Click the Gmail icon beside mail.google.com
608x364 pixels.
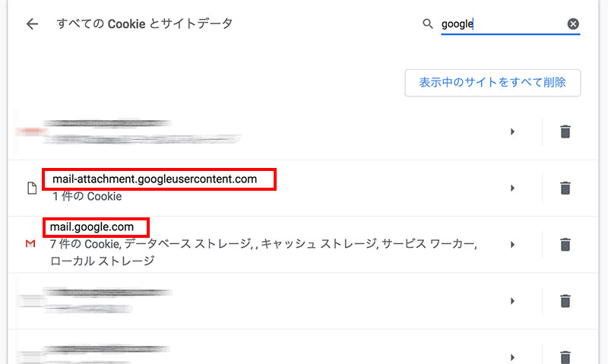31,244
